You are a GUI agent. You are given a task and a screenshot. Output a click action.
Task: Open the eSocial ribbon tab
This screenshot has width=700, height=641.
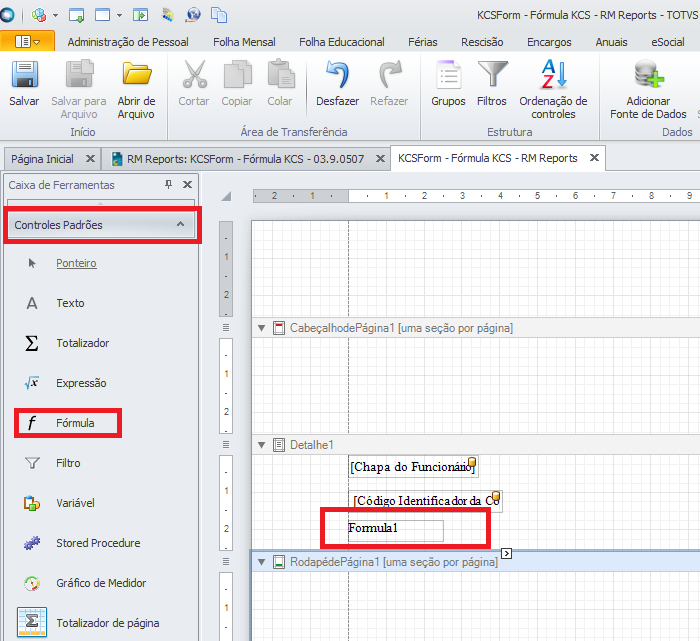coord(667,42)
